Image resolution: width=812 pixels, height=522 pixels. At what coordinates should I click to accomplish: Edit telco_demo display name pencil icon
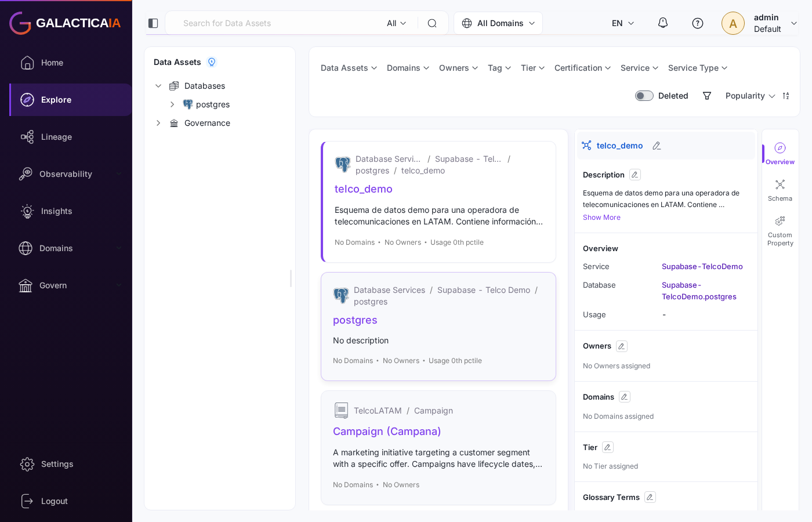(x=657, y=146)
